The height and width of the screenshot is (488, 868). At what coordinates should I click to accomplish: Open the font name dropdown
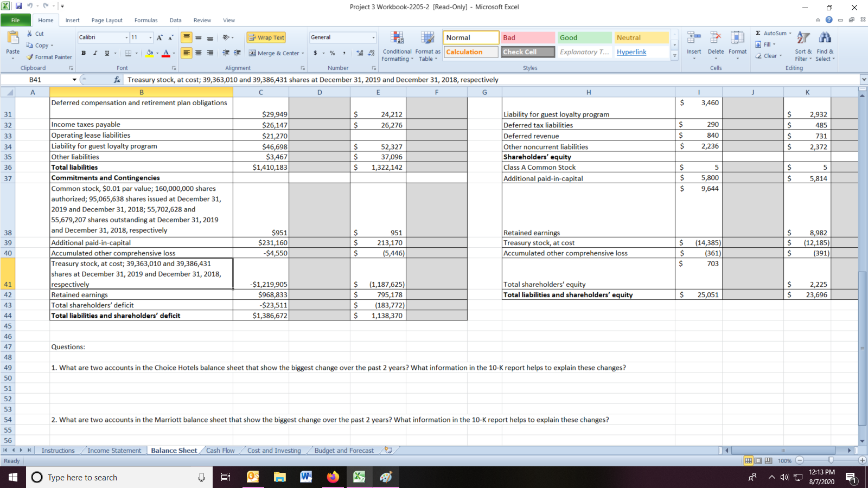point(125,37)
